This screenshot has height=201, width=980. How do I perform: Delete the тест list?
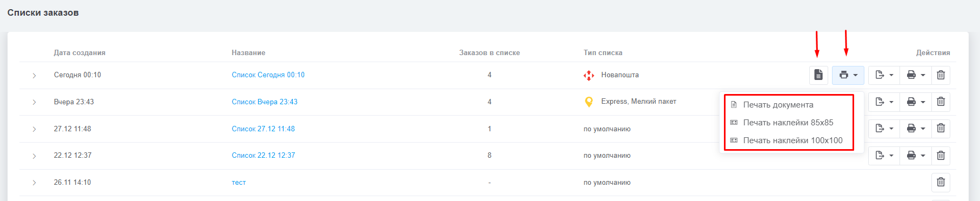pos(941,182)
